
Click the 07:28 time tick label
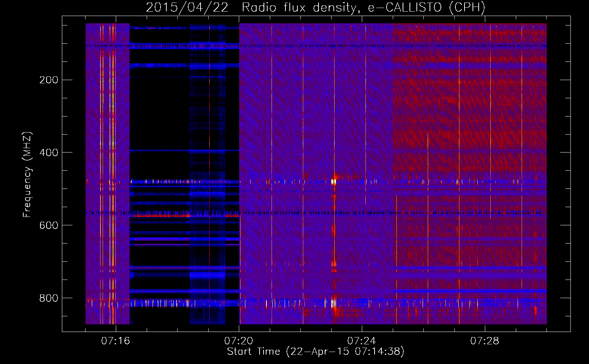[x=485, y=341]
